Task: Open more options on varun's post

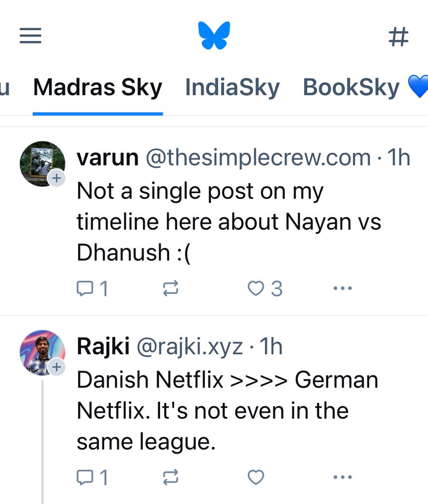Action: coord(342,288)
